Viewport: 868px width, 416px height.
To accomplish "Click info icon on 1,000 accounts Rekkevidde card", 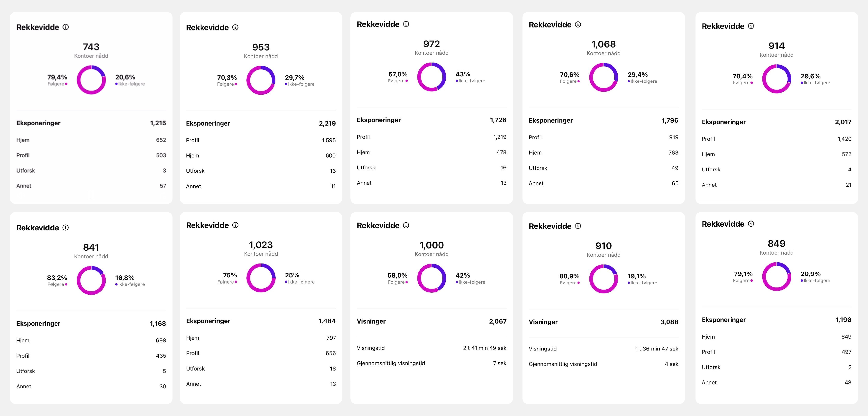I will click(x=406, y=225).
